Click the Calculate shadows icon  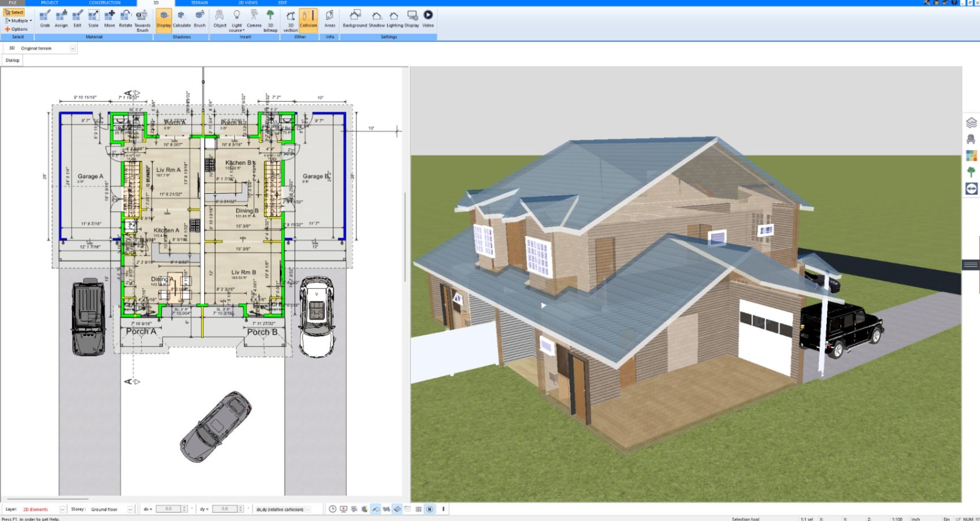click(182, 18)
